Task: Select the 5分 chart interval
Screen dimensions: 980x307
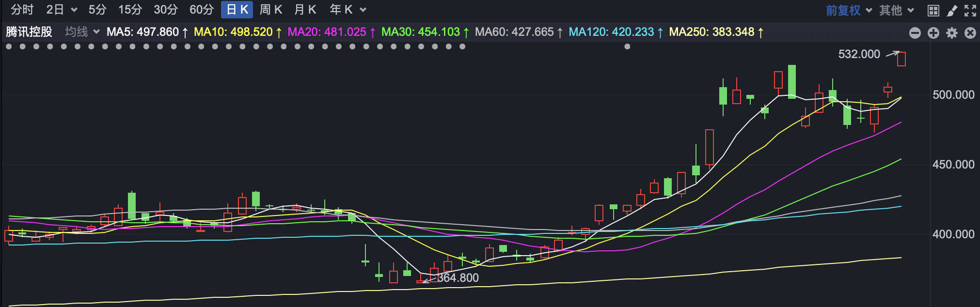Action: tap(97, 10)
